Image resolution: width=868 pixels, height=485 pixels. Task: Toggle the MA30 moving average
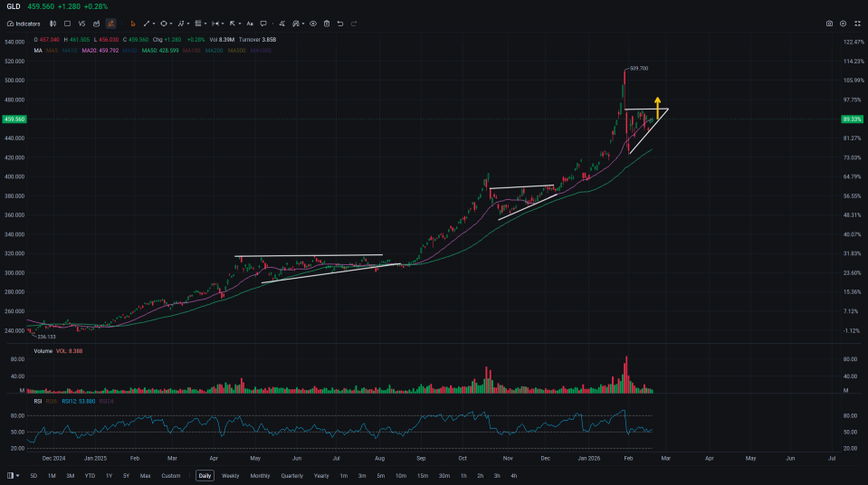click(130, 51)
